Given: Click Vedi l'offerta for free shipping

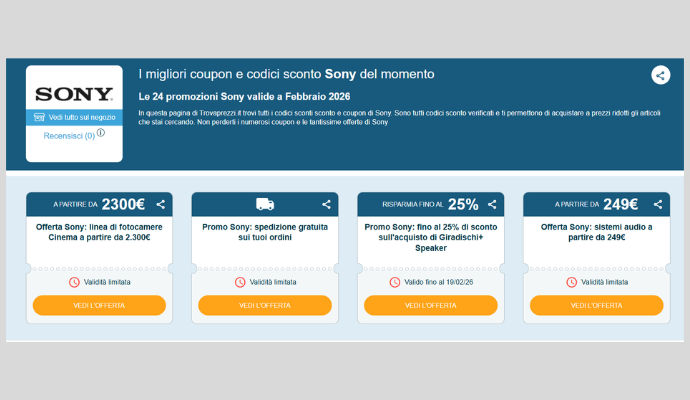Looking at the screenshot, I should pyautogui.click(x=265, y=305).
